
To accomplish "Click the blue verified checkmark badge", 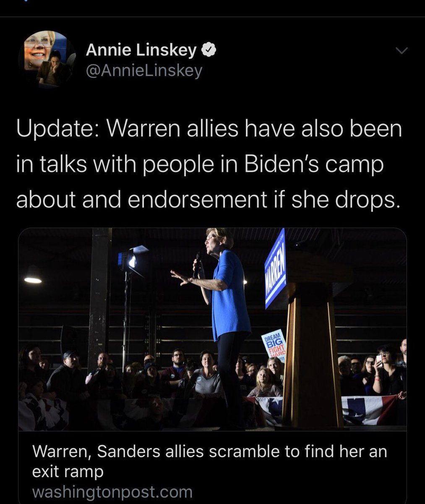I will click(x=209, y=50).
